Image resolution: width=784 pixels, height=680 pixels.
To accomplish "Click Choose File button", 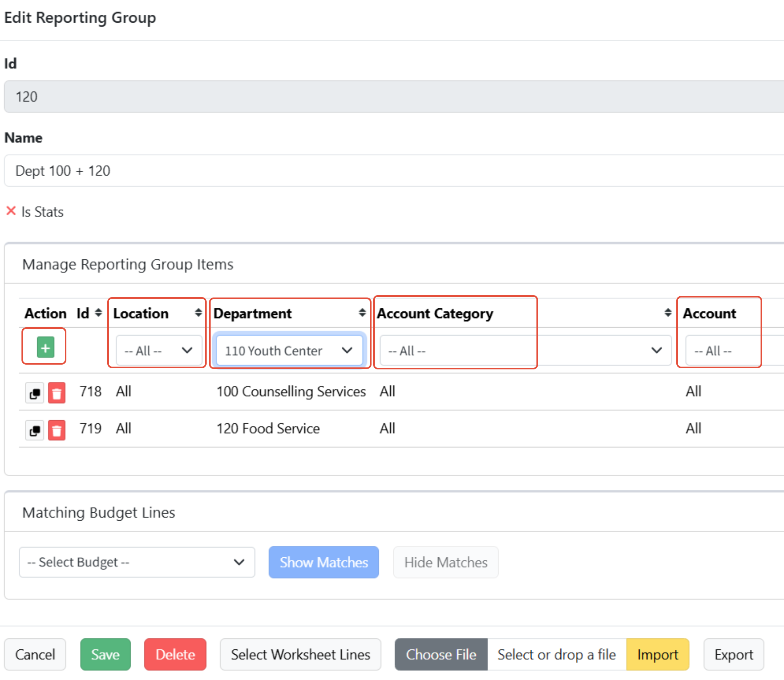I will coord(441,654).
